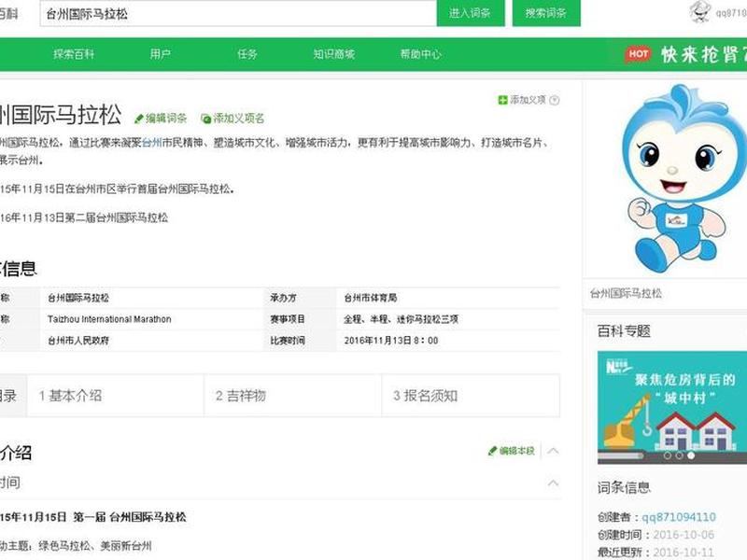This screenshot has width=747, height=560.
Task: Click the last updated date 2016-10-11
Action: [684, 553]
